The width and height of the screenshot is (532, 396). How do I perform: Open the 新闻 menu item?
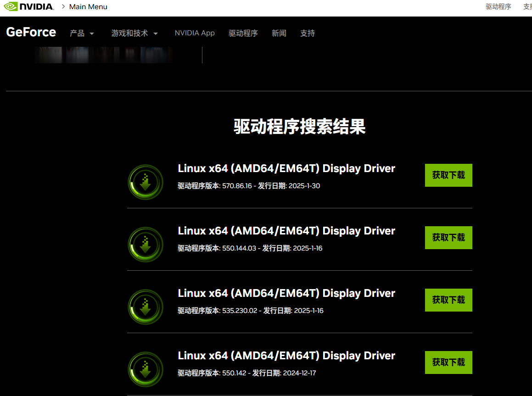279,33
